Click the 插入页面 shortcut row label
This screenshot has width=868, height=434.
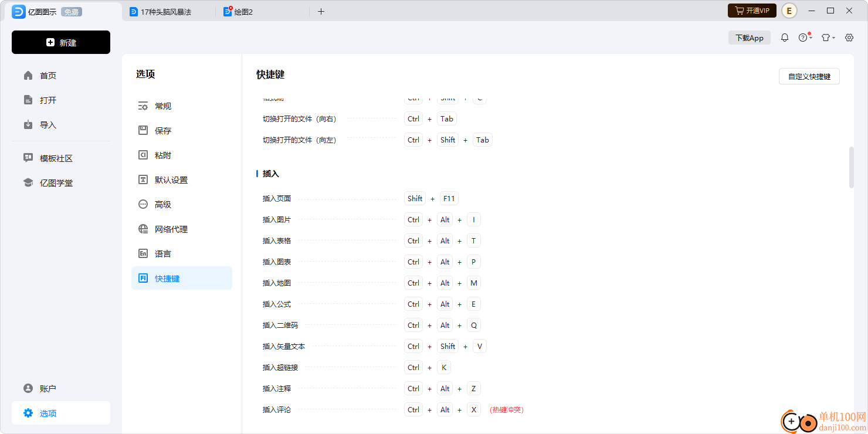click(x=277, y=199)
